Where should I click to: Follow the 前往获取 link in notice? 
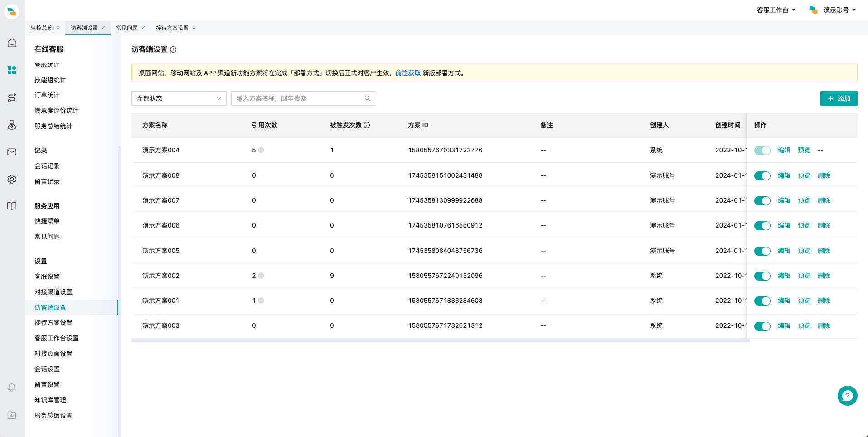tap(408, 73)
